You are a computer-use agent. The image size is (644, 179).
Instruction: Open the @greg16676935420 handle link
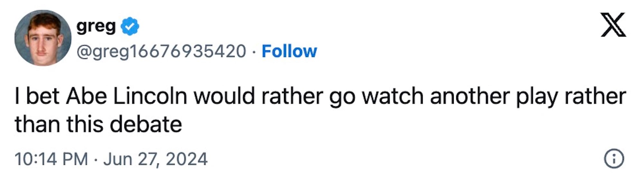[161, 51]
